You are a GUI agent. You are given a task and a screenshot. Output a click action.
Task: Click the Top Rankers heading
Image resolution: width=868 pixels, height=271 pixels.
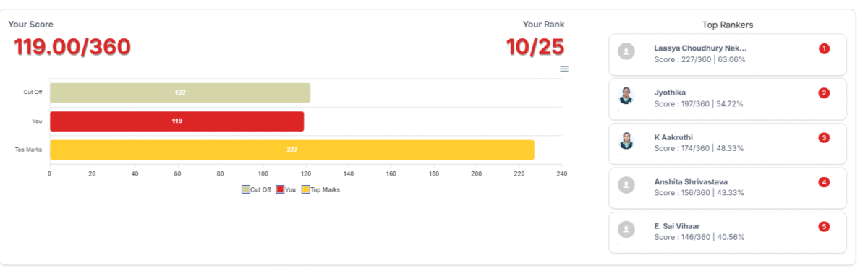point(728,25)
